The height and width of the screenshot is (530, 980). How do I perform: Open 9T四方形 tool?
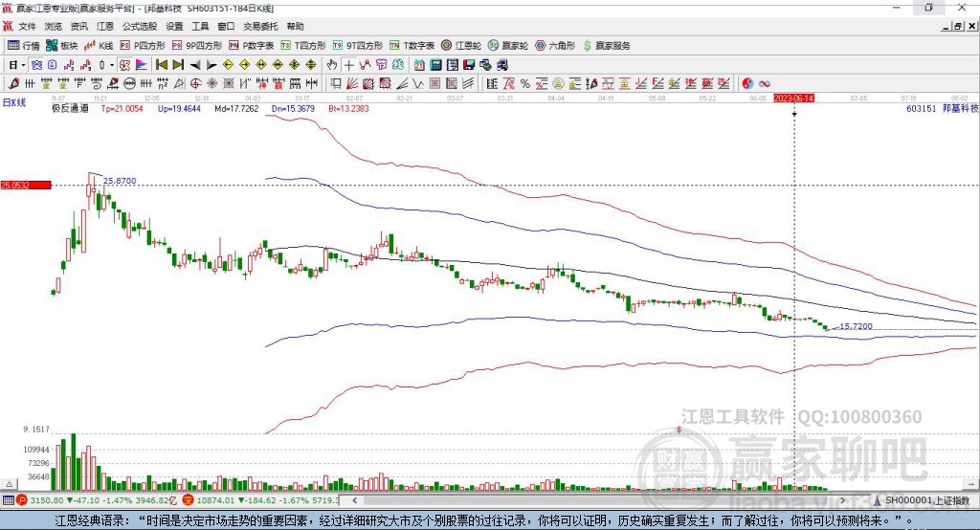click(358, 46)
